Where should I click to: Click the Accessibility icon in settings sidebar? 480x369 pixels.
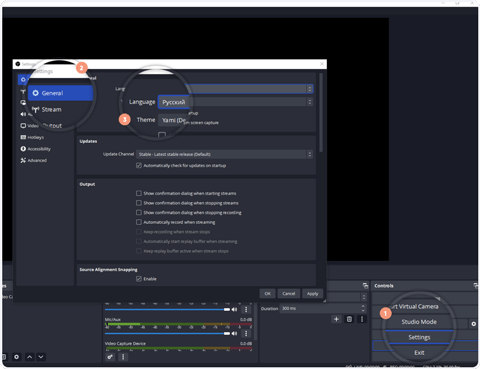point(23,149)
